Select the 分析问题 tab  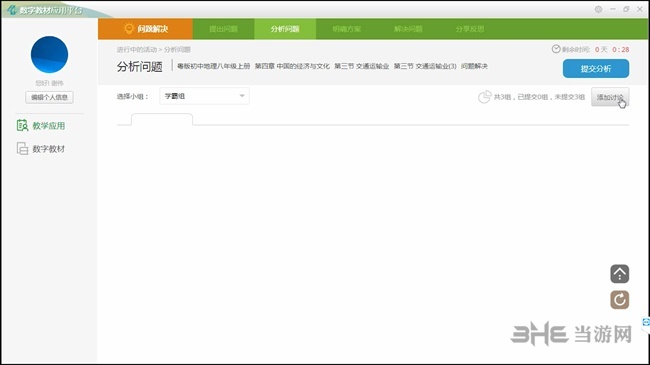click(x=285, y=29)
